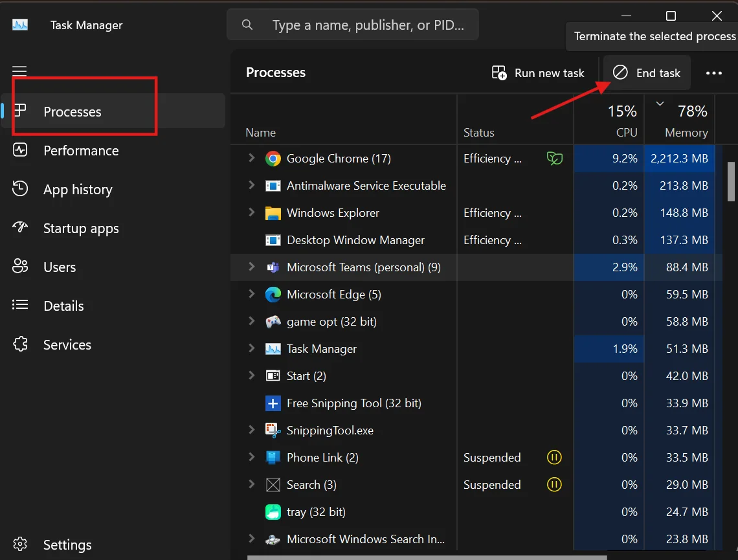Expand the Search (3) process group
This screenshot has width=738, height=560.
(x=251, y=484)
